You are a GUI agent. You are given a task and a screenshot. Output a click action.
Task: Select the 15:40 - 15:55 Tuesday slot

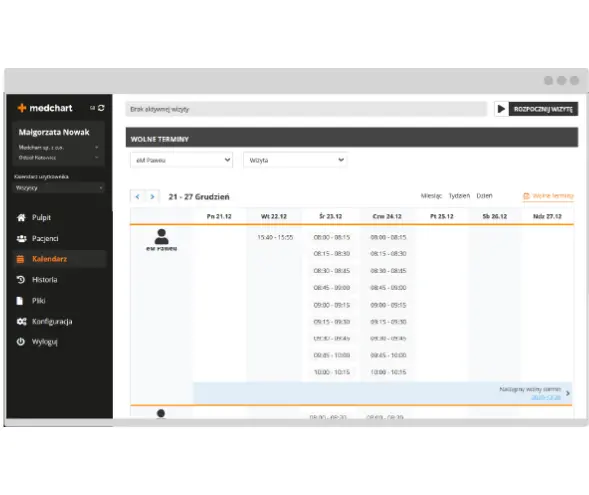(275, 237)
